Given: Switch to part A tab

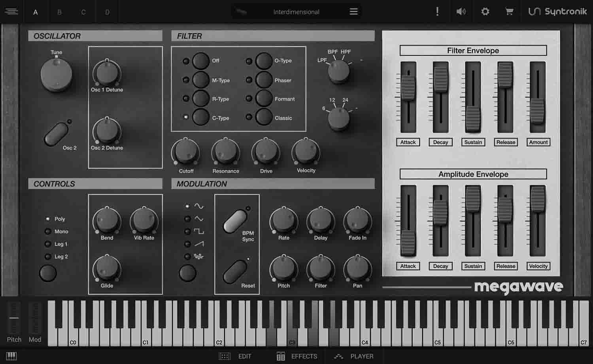Looking at the screenshot, I should [36, 12].
